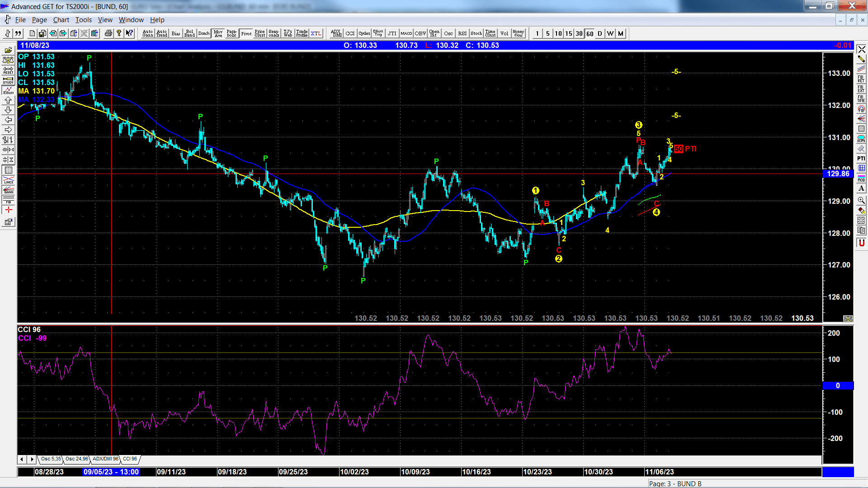
Task: Select the FIB lines tool in the left sidebar
Action: (8, 200)
